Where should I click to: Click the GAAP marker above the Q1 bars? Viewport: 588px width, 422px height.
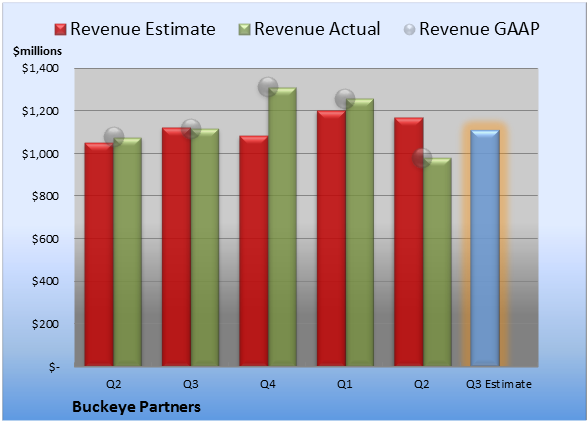click(x=345, y=99)
